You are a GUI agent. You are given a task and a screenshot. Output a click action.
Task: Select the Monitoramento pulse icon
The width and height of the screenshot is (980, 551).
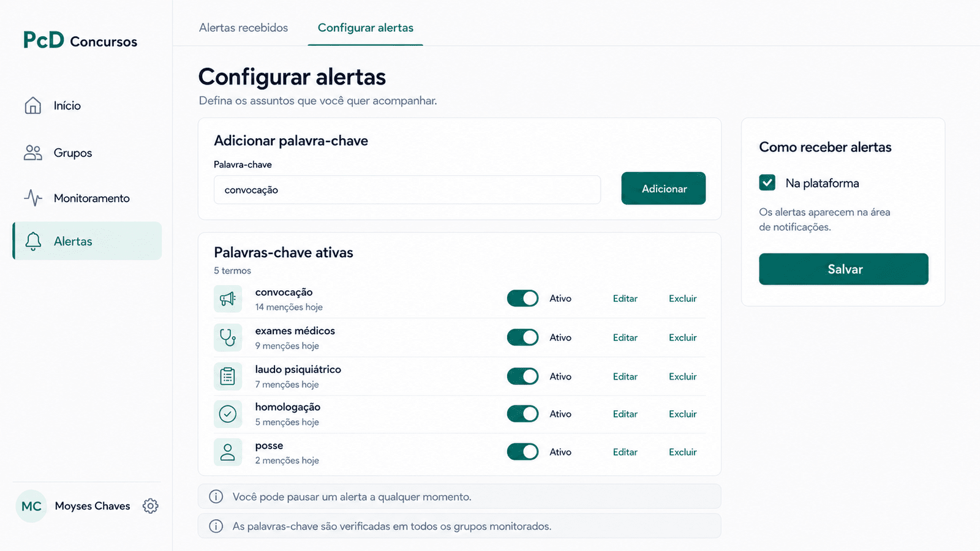point(33,198)
